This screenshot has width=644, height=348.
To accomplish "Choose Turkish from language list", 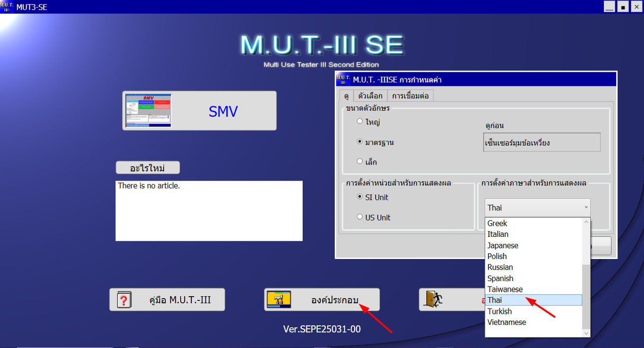I will [x=533, y=311].
